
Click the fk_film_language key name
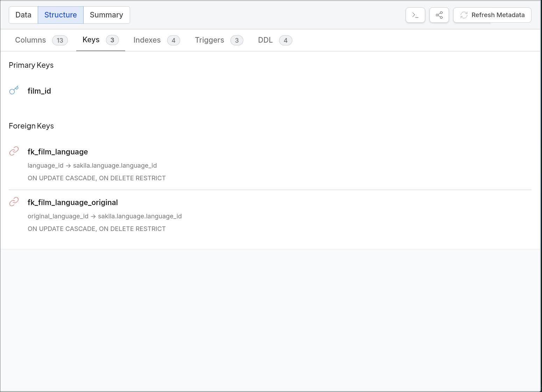[58, 152]
